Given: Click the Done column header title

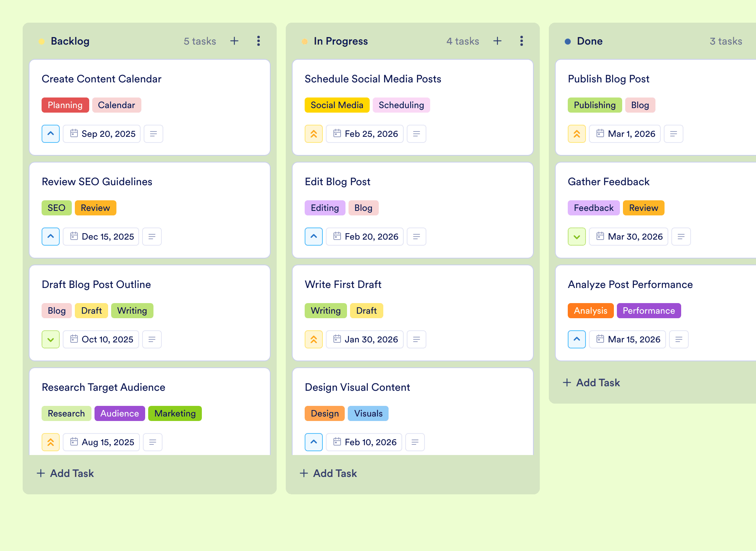Looking at the screenshot, I should click(590, 41).
